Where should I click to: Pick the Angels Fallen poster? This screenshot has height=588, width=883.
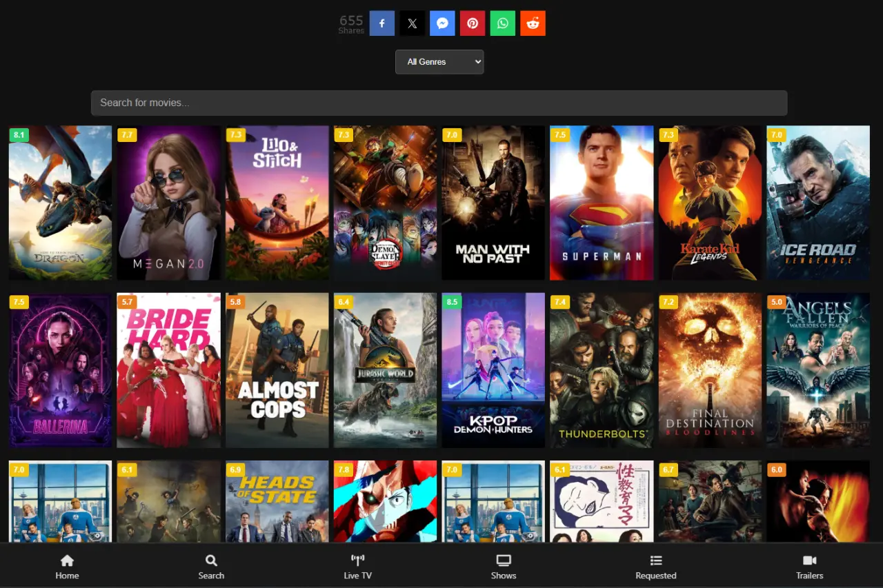point(818,370)
